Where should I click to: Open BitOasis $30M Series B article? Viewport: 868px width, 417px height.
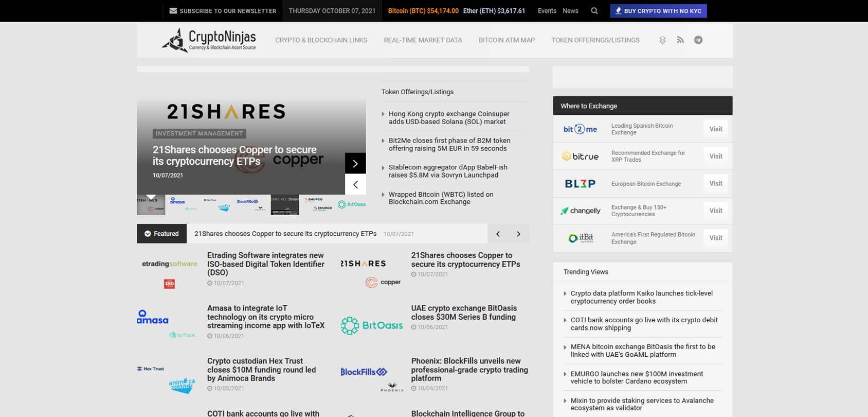tap(464, 312)
